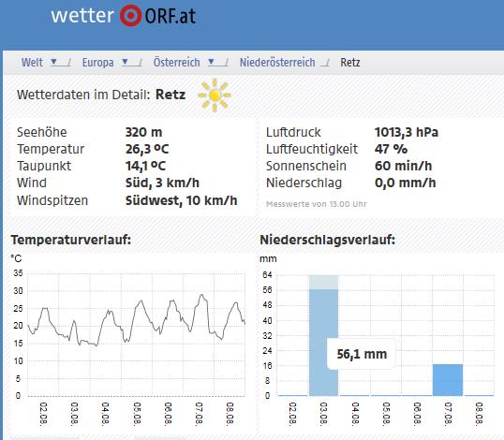Click the Niederschlagsverlauf heading
Image resolution: width=504 pixels, height=440 pixels.
327,240
